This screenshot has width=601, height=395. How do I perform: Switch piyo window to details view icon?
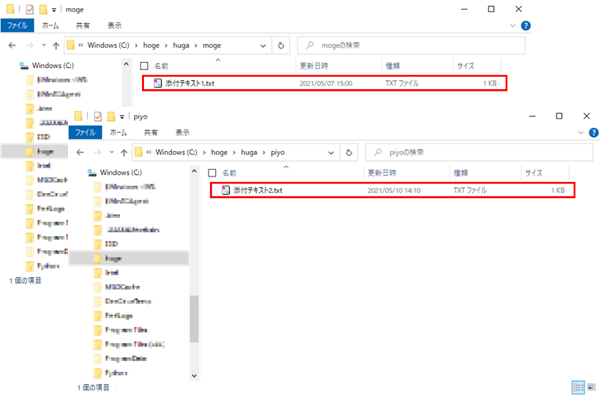[578, 387]
